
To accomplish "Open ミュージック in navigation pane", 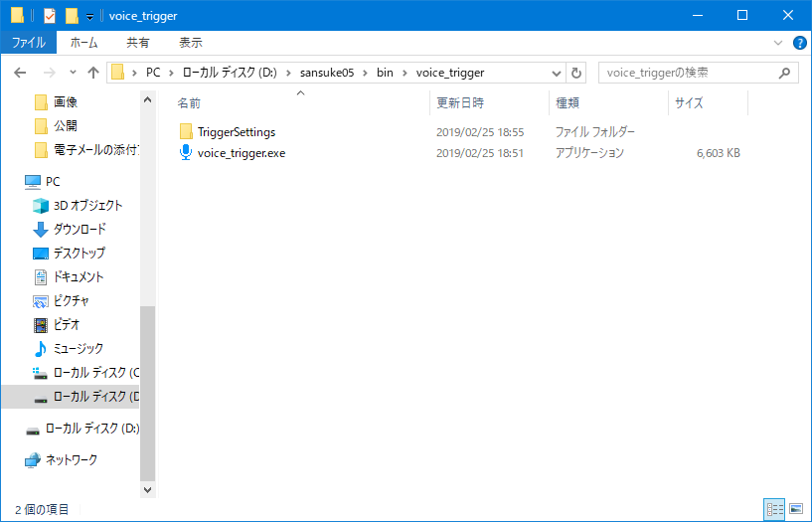I will (79, 349).
